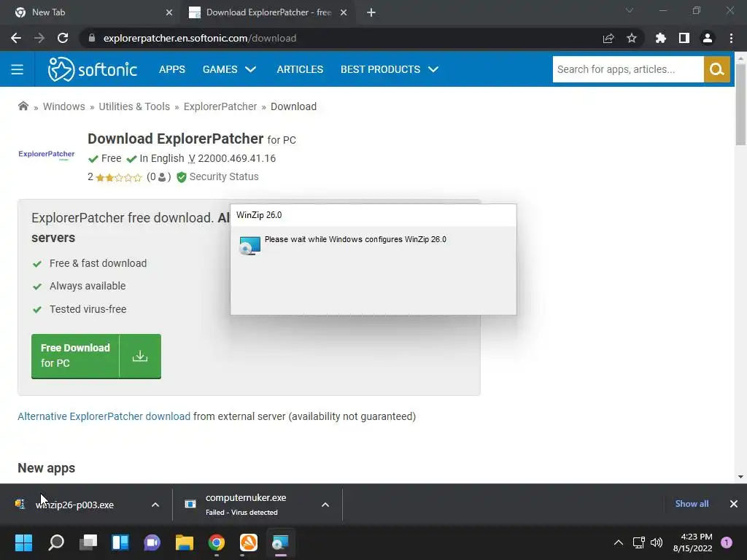747x560 pixels.
Task: Open notification center badge
Action: coord(727,542)
